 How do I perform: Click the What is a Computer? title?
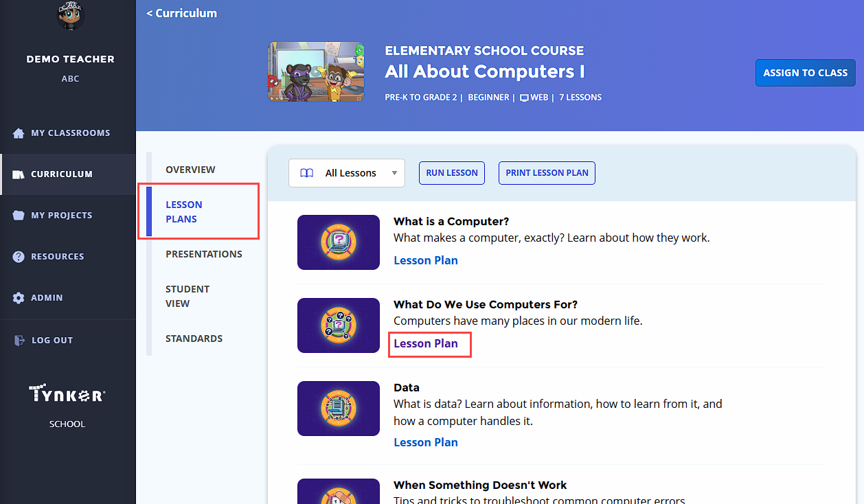pyautogui.click(x=451, y=221)
